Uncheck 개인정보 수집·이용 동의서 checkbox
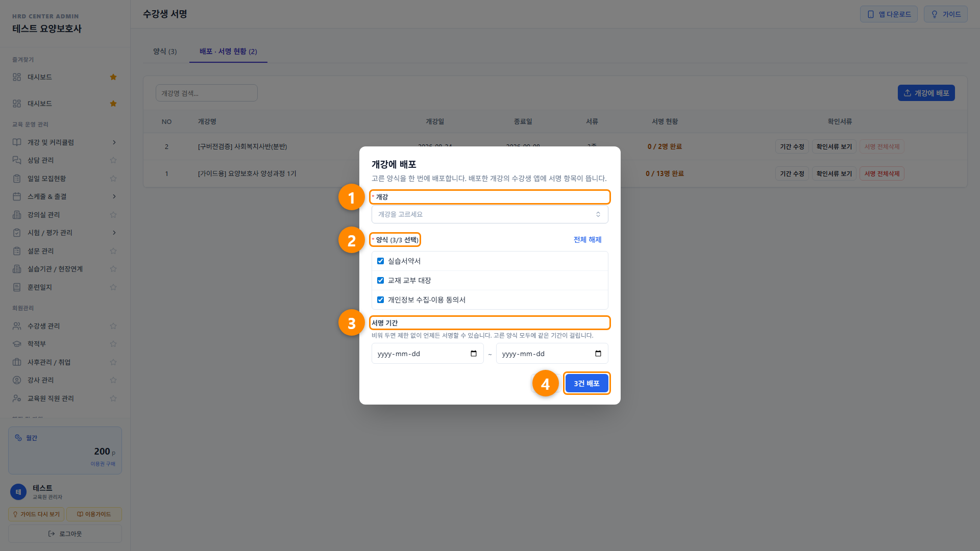This screenshot has height=551, width=980. pos(380,300)
